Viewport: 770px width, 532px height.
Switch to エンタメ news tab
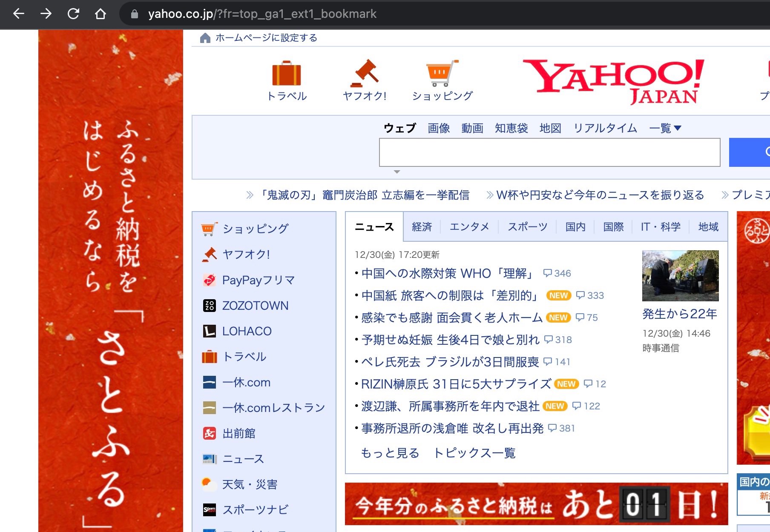[469, 227]
